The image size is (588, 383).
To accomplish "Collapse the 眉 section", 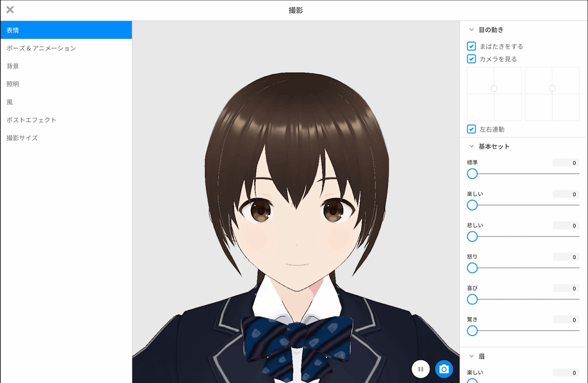I will tap(471, 356).
